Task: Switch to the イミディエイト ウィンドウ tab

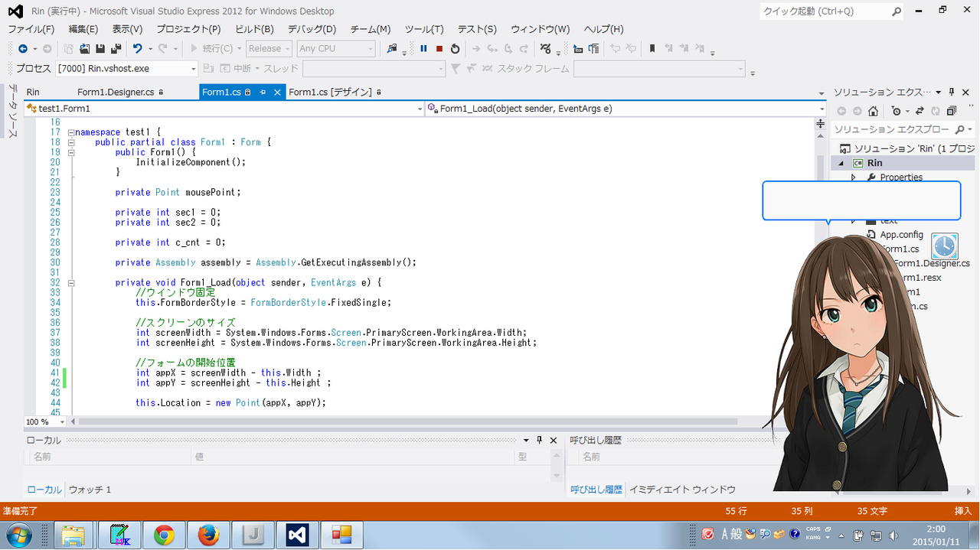Action: coord(682,490)
